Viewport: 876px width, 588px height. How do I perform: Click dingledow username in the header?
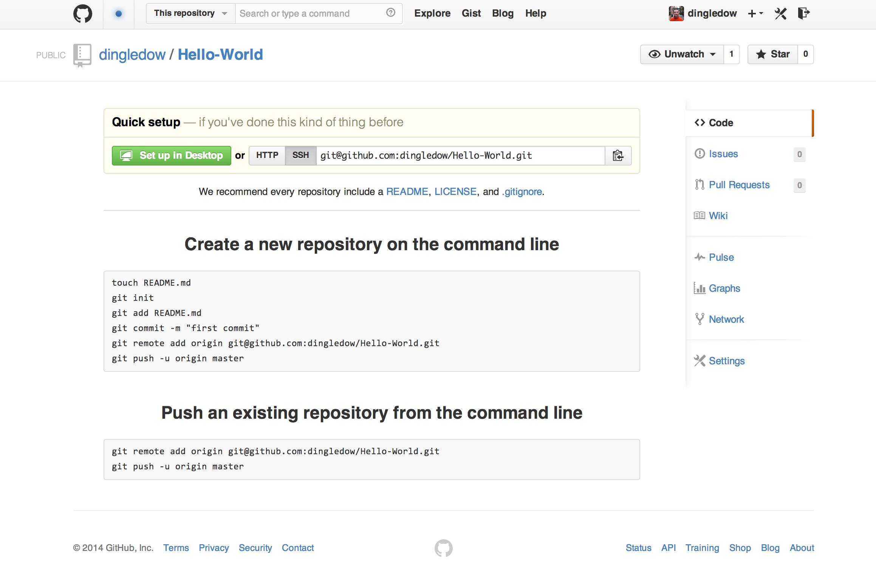click(712, 14)
